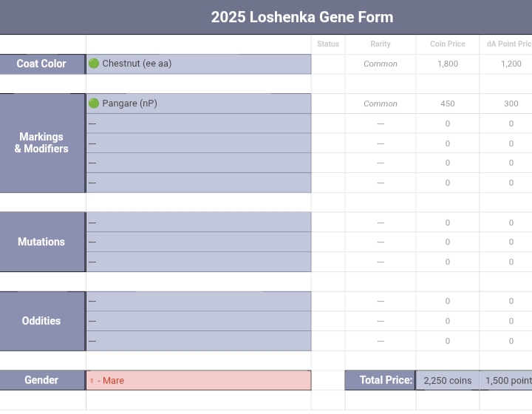The width and height of the screenshot is (532, 414).
Task: Click the green circle icon beside Pangare
Action: pos(94,103)
